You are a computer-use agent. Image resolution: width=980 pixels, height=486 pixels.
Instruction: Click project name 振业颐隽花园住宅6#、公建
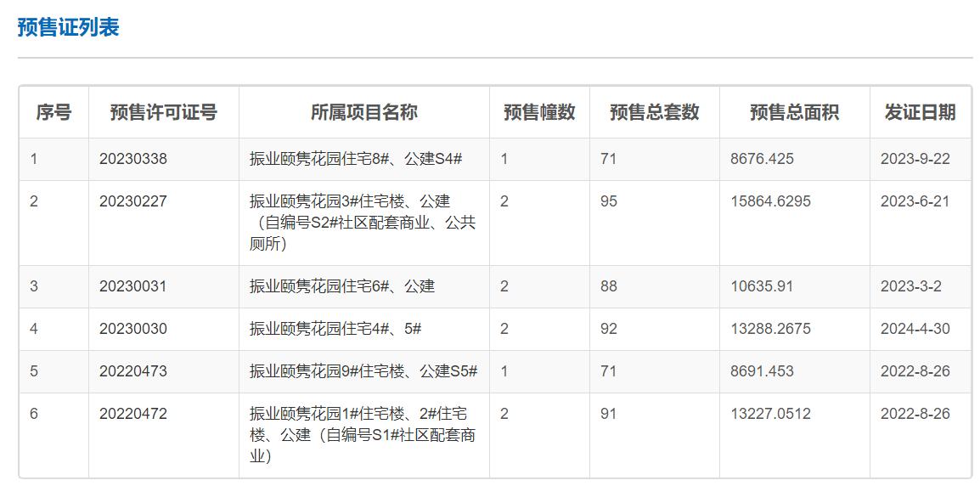click(x=342, y=286)
